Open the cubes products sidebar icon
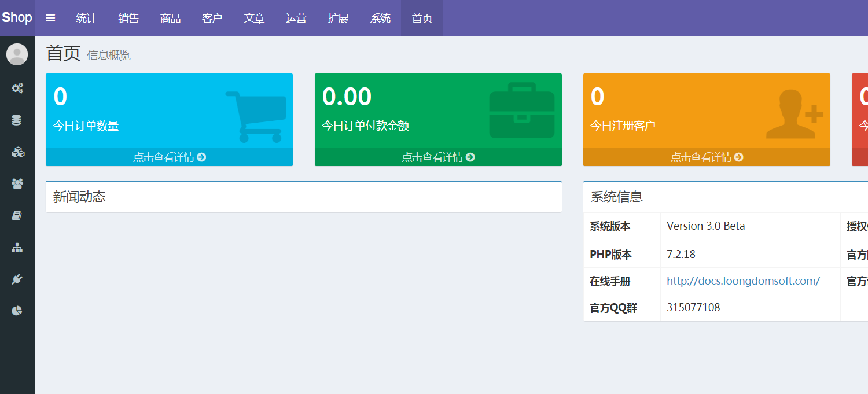868x394 pixels. pyautogui.click(x=17, y=152)
